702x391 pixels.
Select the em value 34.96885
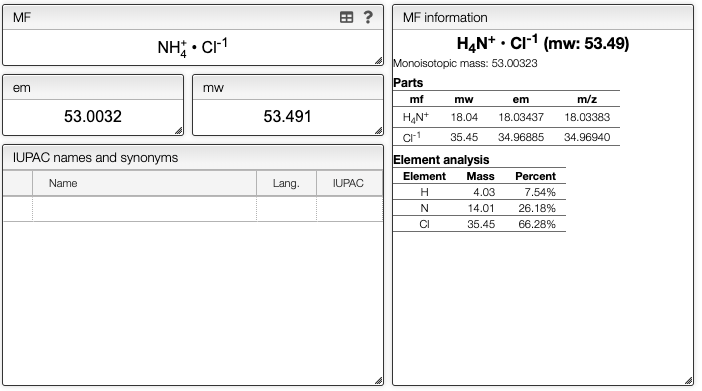point(521,137)
